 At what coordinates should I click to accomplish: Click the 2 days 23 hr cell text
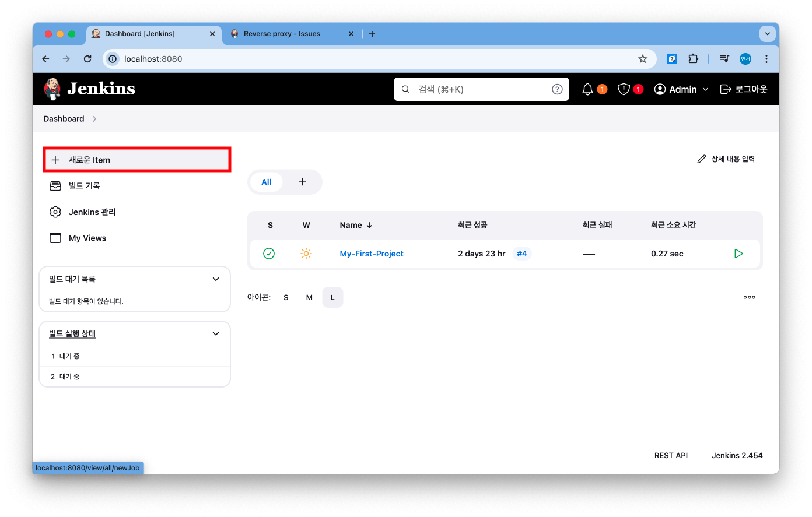482,254
